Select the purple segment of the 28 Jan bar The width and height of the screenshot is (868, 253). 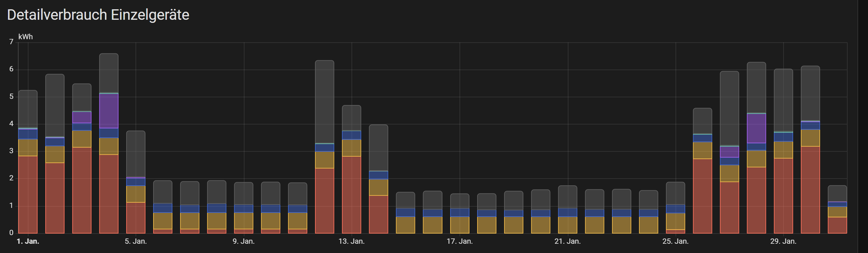click(x=757, y=128)
